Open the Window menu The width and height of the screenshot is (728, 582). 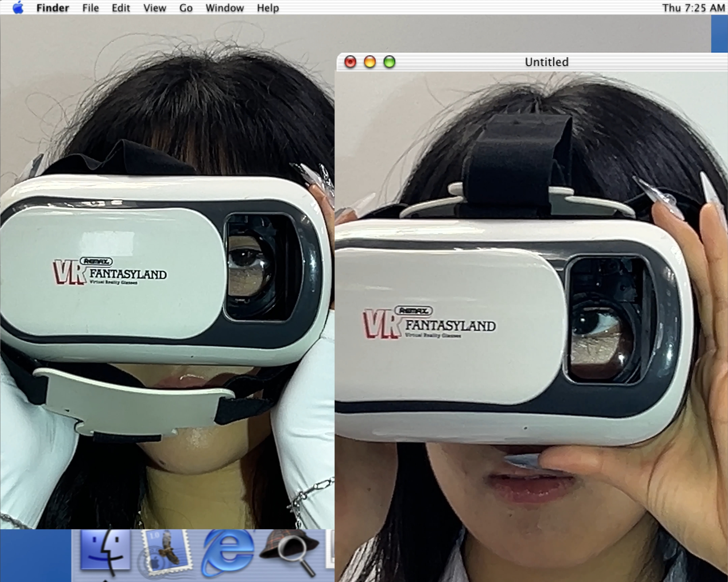(224, 8)
